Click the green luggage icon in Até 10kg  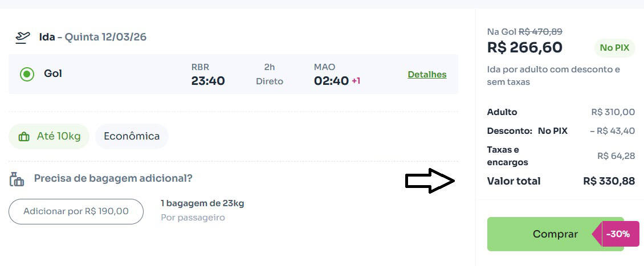(x=24, y=137)
